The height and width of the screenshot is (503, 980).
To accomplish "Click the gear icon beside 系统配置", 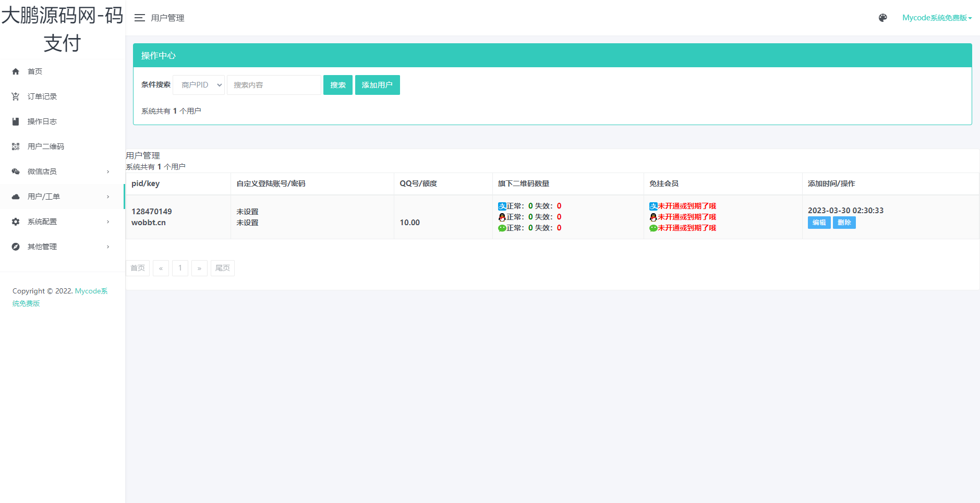I will pos(16,222).
